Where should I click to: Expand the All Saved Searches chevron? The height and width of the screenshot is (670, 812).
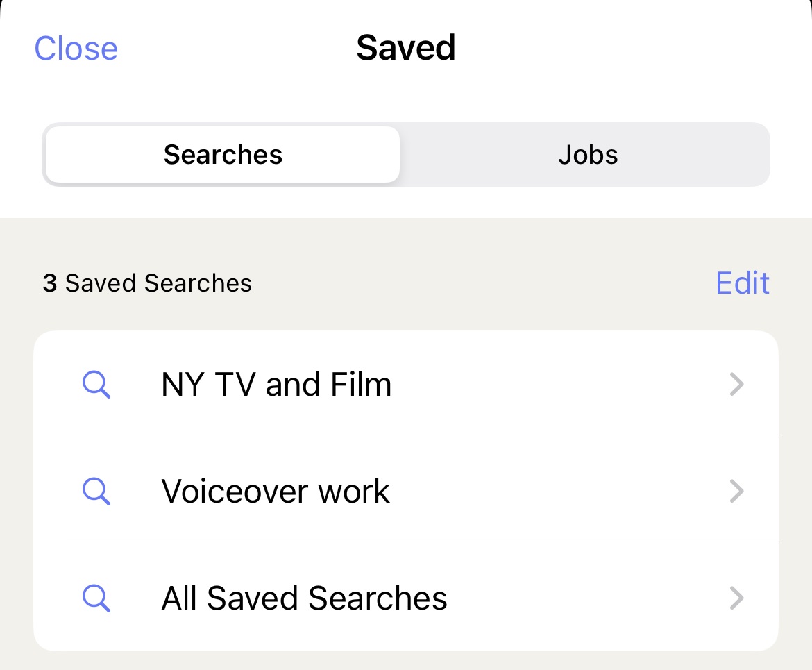[x=736, y=598]
